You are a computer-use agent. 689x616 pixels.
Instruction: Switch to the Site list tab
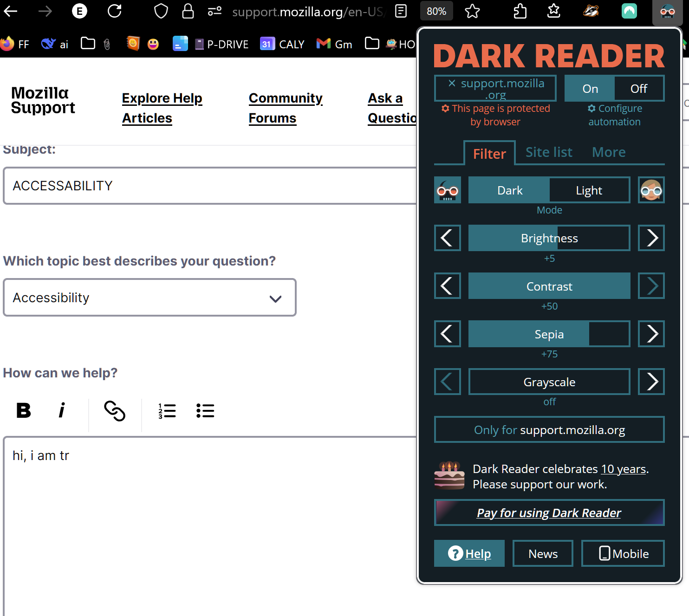[x=549, y=152]
